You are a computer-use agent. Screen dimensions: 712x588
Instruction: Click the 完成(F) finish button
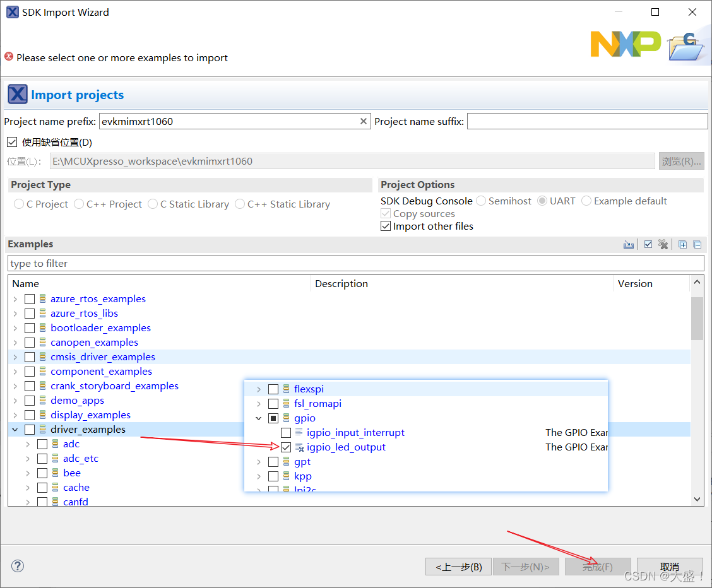click(598, 567)
